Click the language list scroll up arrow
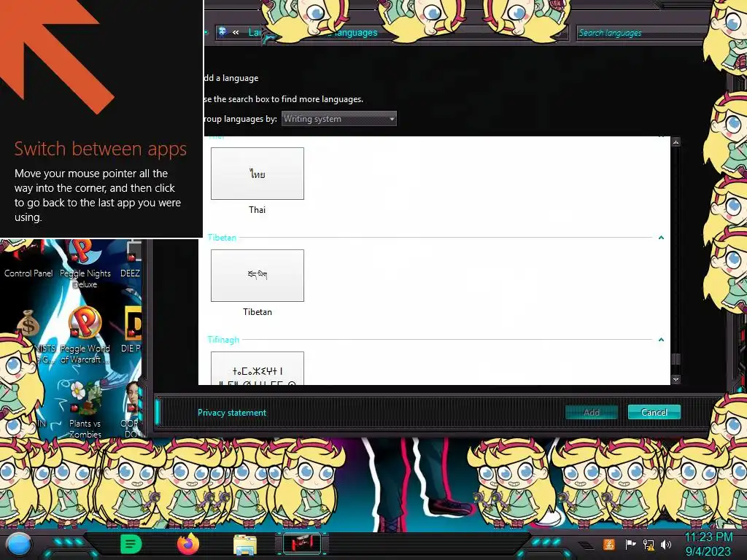This screenshot has width=747, height=560. click(676, 142)
